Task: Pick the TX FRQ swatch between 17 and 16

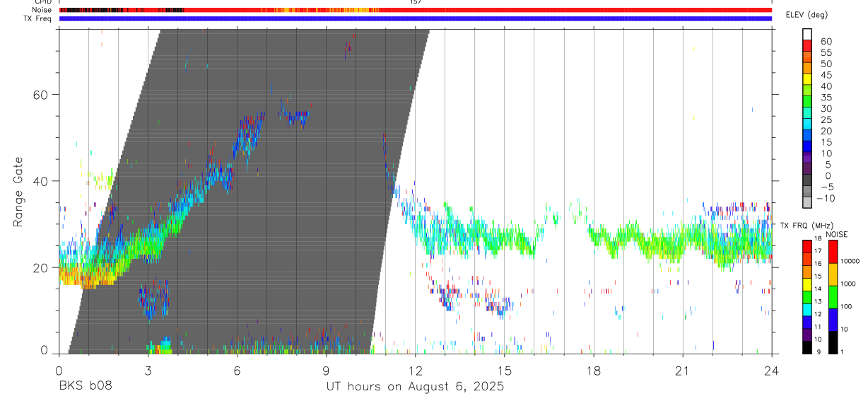Action: (807, 258)
